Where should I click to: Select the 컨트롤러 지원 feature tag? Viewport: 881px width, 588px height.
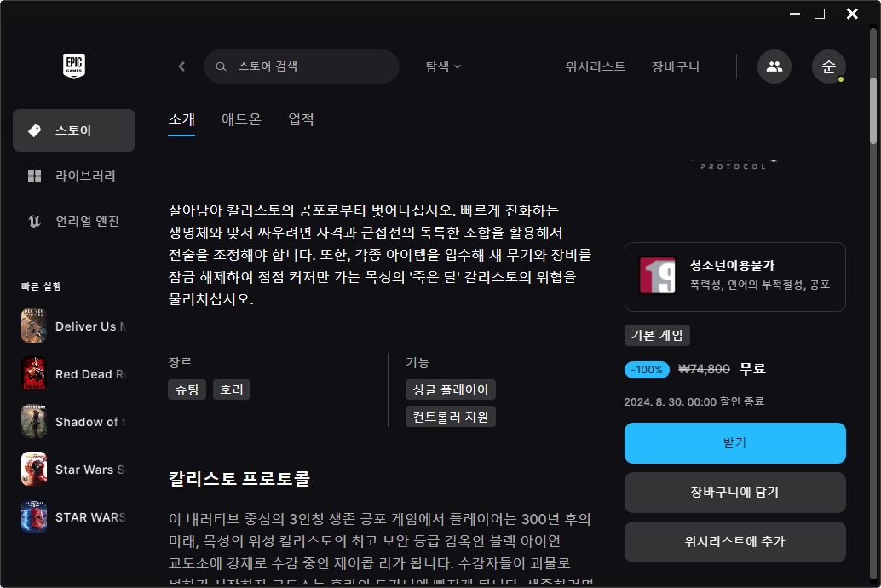[451, 417]
